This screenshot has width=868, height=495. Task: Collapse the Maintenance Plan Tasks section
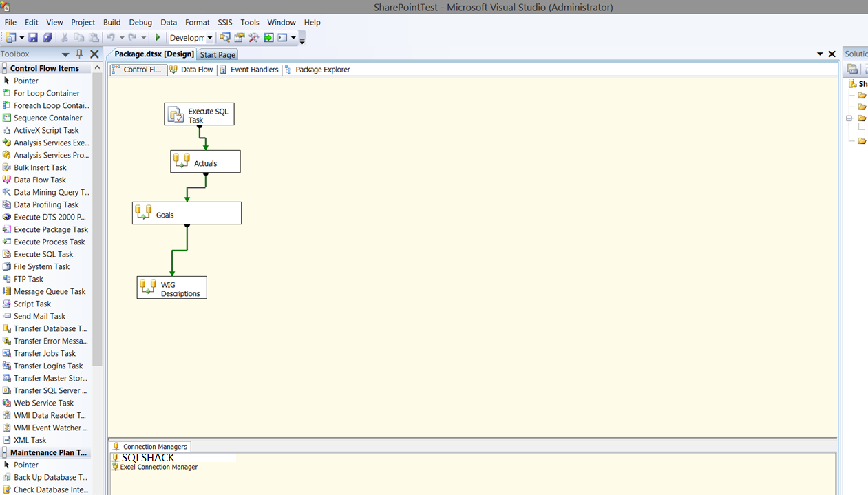[x=5, y=452]
